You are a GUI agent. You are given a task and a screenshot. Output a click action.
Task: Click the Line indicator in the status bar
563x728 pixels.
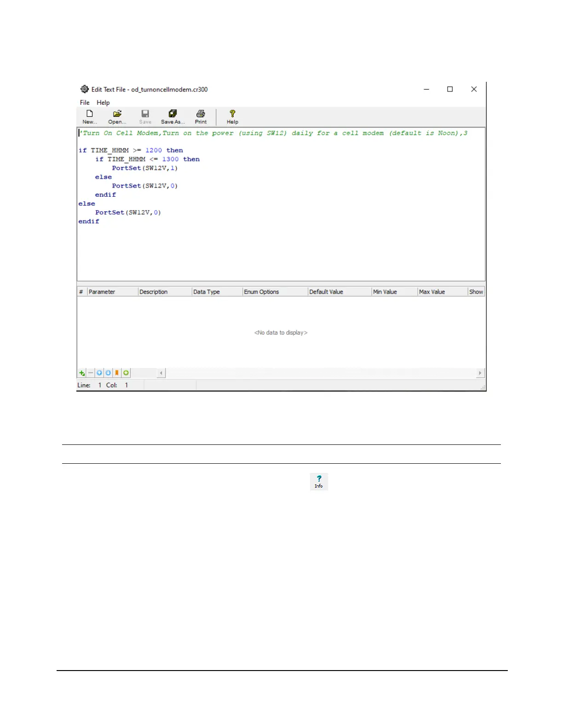point(90,385)
